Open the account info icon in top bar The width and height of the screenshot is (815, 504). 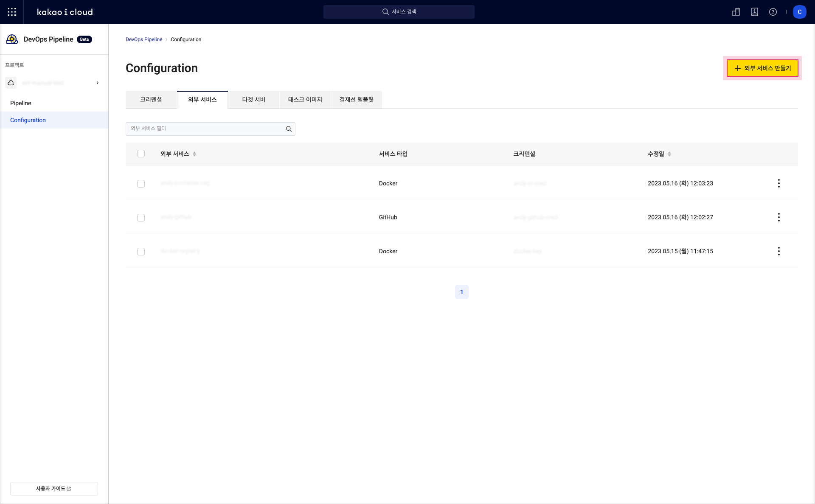point(754,12)
